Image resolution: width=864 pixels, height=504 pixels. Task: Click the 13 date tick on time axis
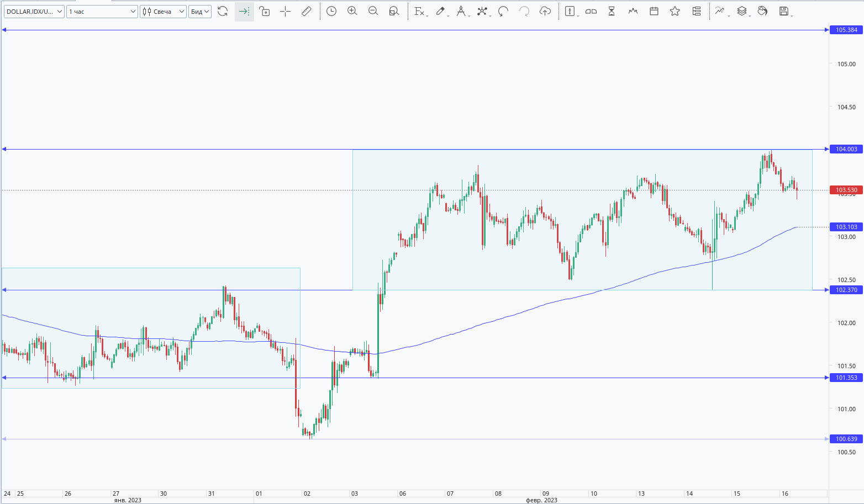click(641, 494)
